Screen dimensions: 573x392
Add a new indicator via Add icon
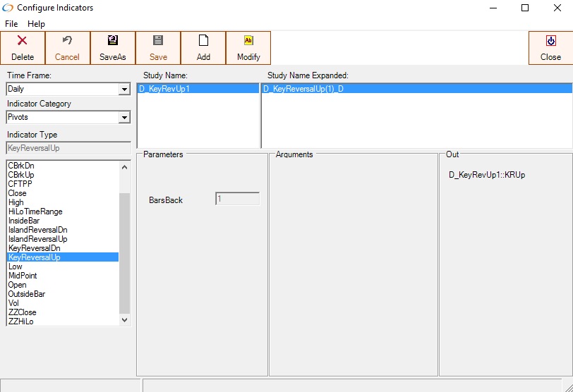pos(203,41)
